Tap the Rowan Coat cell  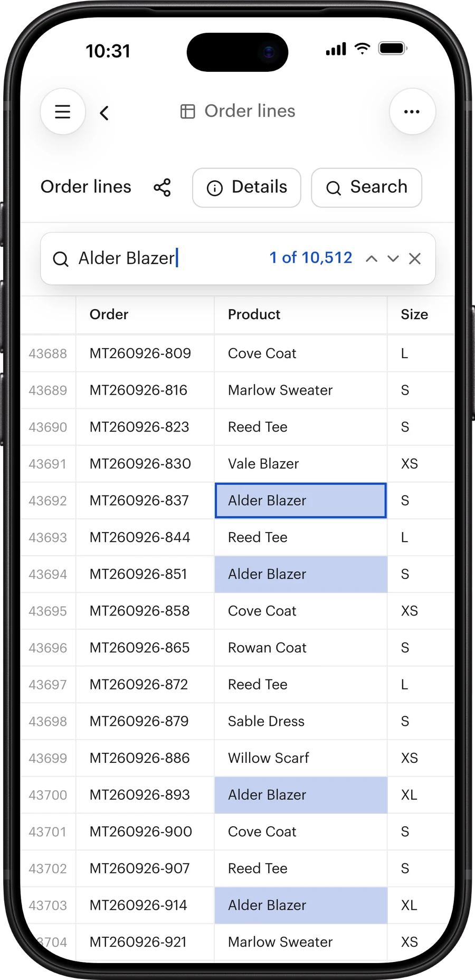pyautogui.click(x=301, y=648)
